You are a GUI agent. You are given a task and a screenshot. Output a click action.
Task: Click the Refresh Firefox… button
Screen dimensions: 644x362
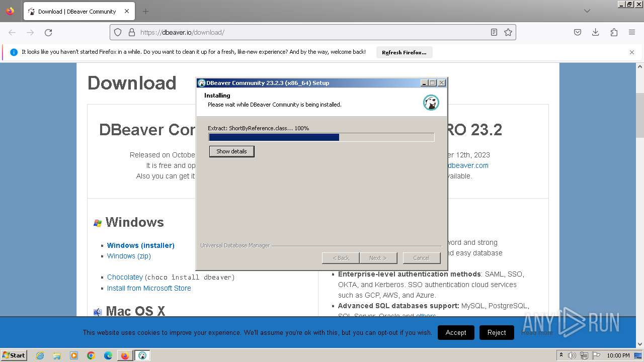[x=404, y=52]
